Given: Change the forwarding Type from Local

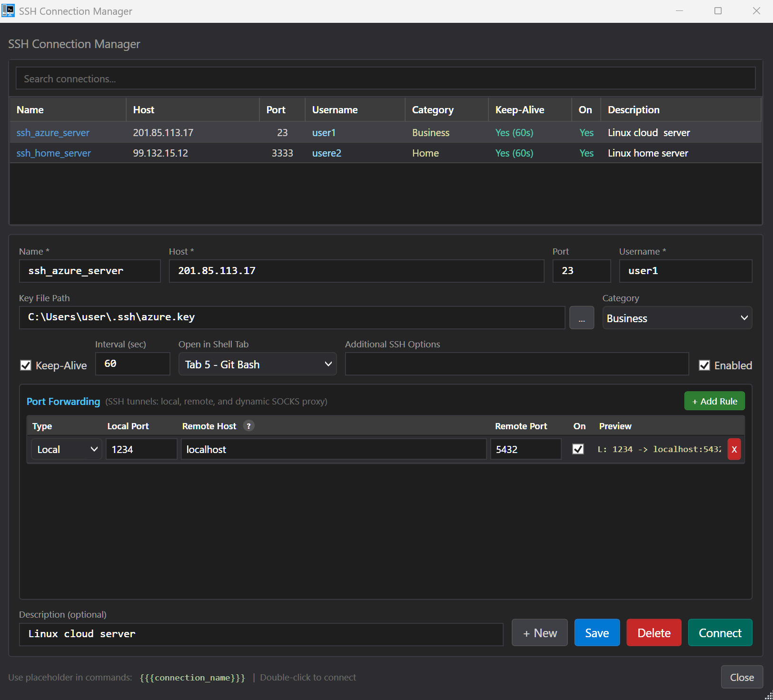Looking at the screenshot, I should coord(66,449).
